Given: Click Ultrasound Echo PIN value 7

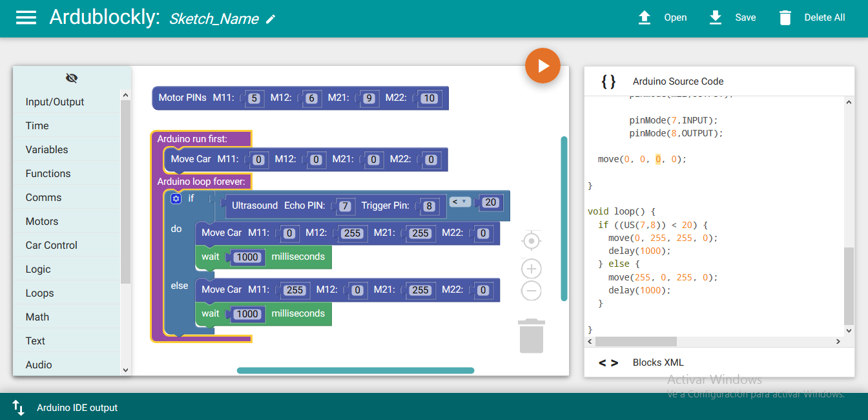Looking at the screenshot, I should tap(346, 206).
